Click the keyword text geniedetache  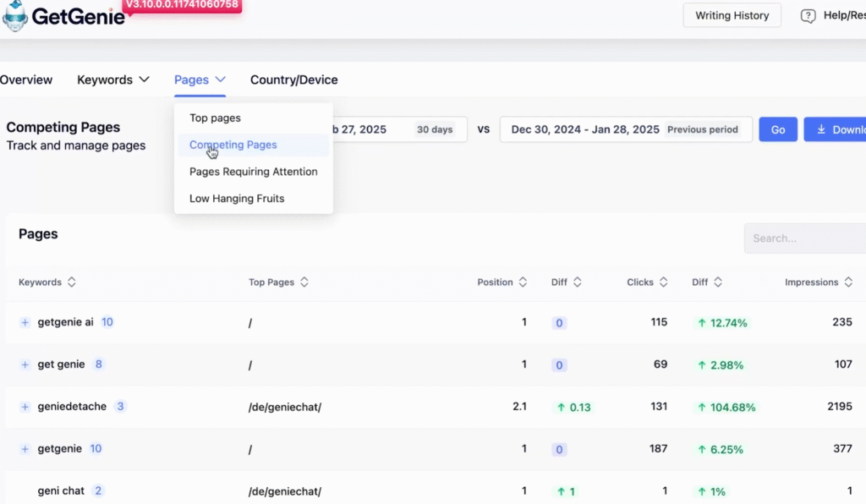72,406
